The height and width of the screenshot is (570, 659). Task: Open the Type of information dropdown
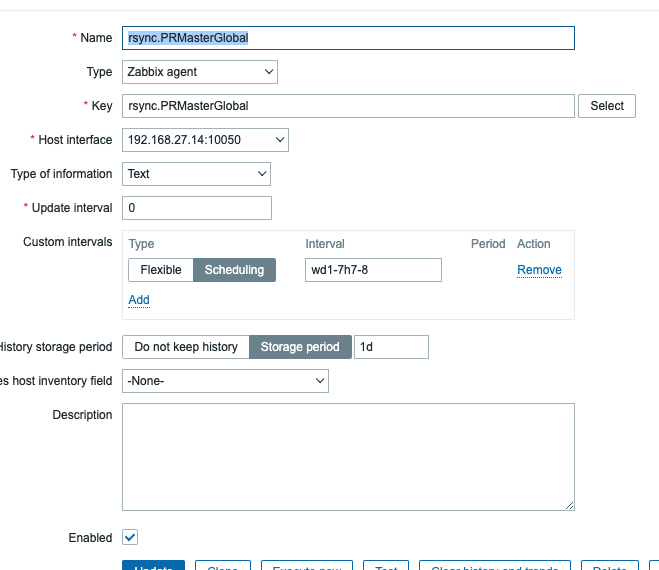[196, 174]
